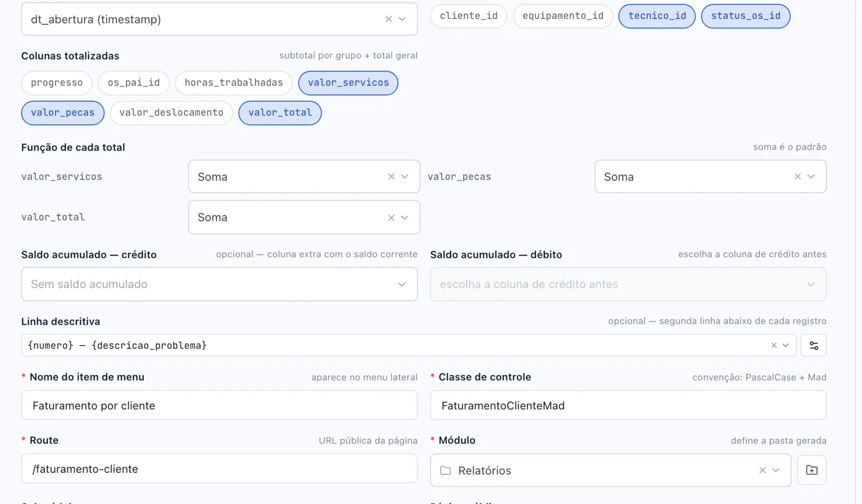This screenshot has height=504, width=862.
Task: Click the Relatórios folder icon in Módulo
Action: (446, 471)
